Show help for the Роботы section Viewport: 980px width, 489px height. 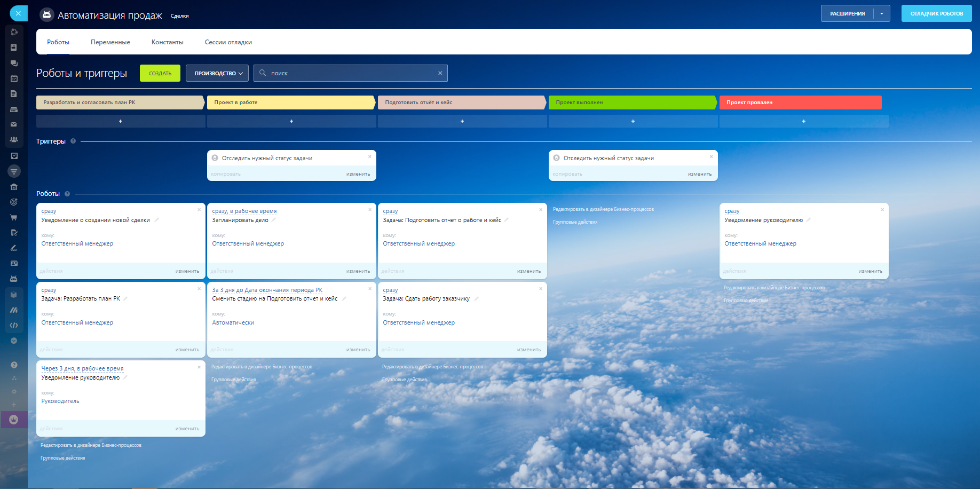tap(67, 194)
